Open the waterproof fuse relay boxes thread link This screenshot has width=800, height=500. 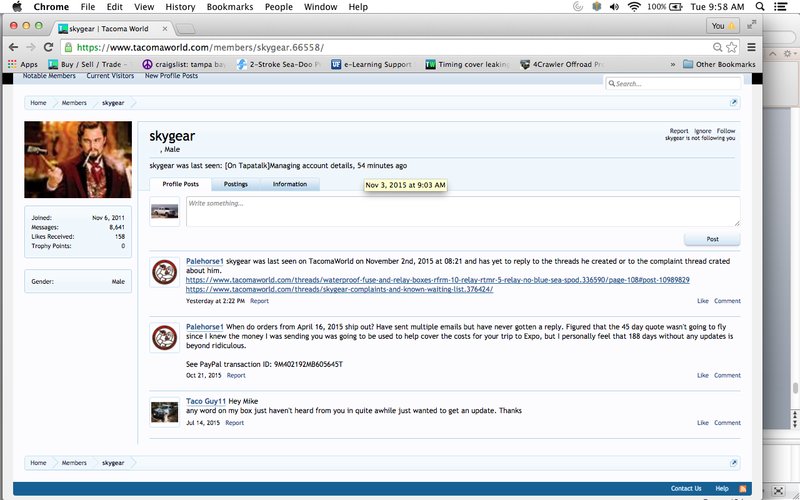(437, 280)
